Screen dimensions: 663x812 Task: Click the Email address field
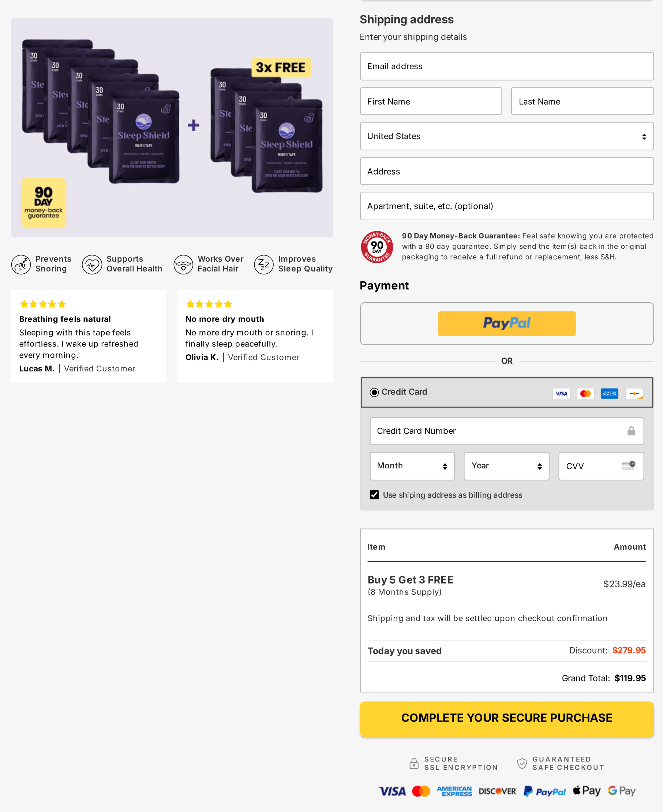[x=507, y=66]
